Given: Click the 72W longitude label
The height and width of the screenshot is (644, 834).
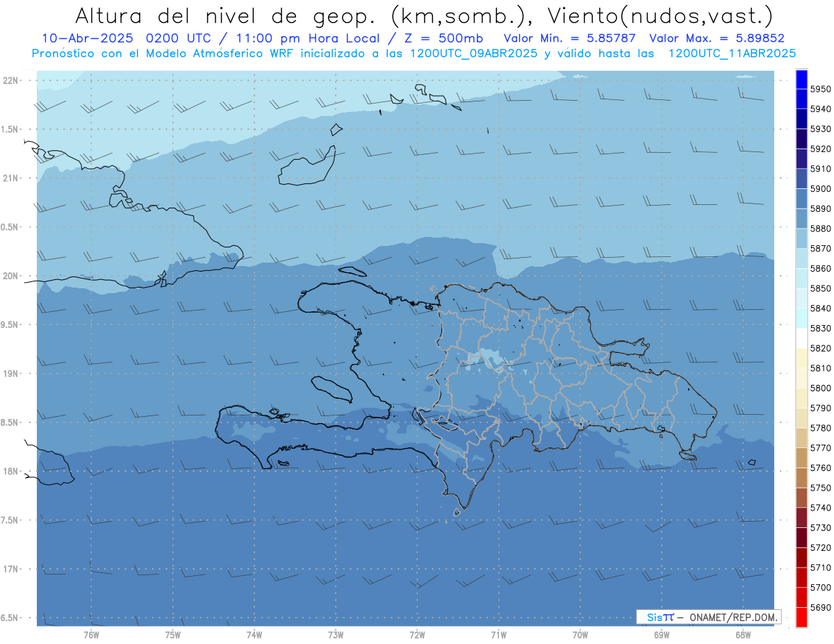Looking at the screenshot, I should (417, 634).
